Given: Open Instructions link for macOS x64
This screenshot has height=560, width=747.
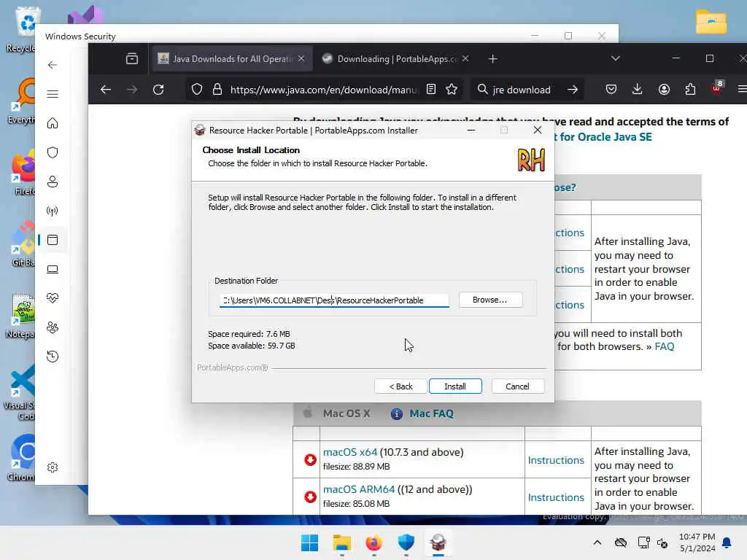Looking at the screenshot, I should click(556, 460).
